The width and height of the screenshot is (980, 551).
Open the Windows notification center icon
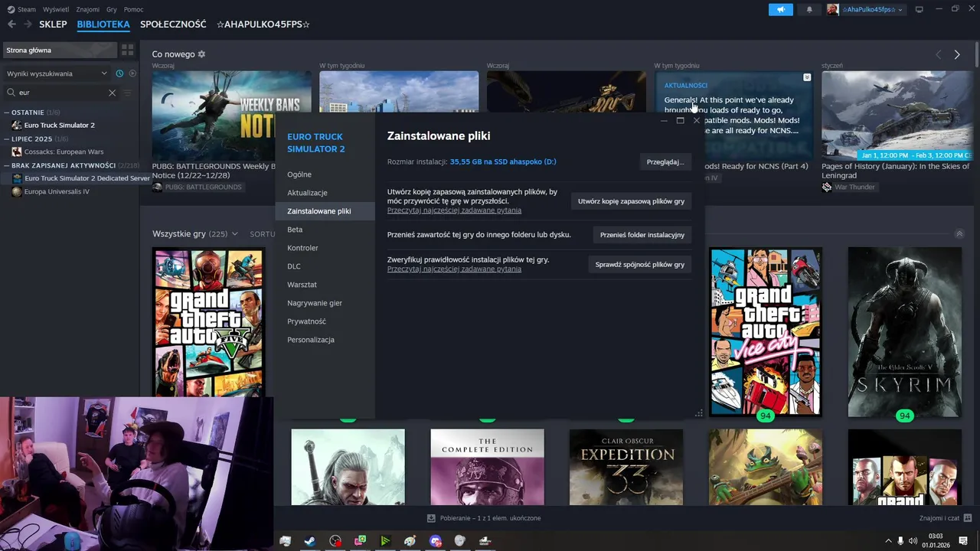(x=963, y=541)
